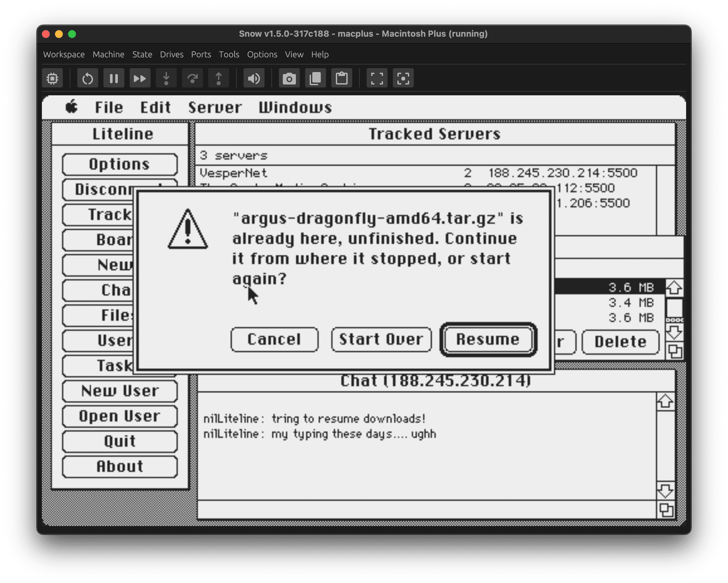The height and width of the screenshot is (583, 728).
Task: Open the Tools menu
Action: (x=229, y=54)
